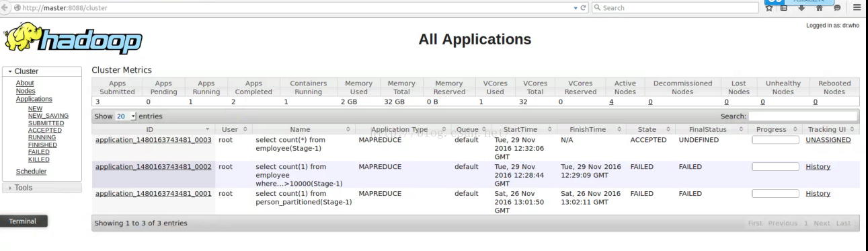The width and height of the screenshot is (868, 251).
Task: Open the hamburger menu icon
Action: (857, 8)
